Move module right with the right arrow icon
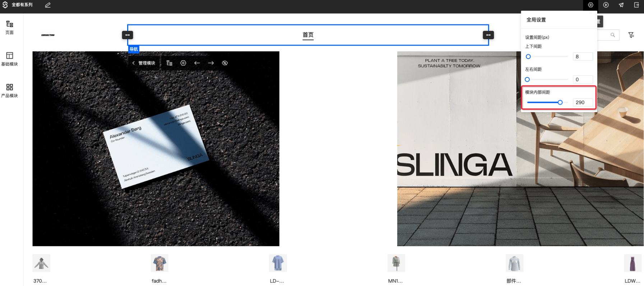 coord(211,63)
